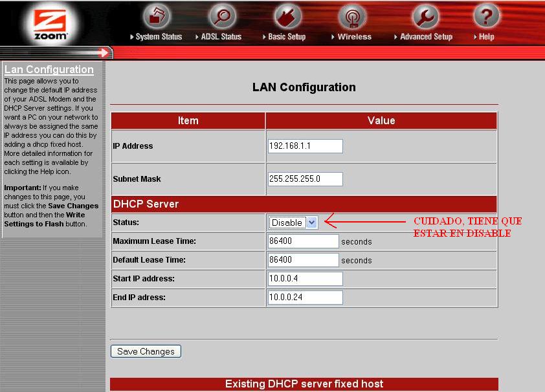Click the Default Lease Time field
This screenshot has height=392, width=545.
[x=303, y=259]
